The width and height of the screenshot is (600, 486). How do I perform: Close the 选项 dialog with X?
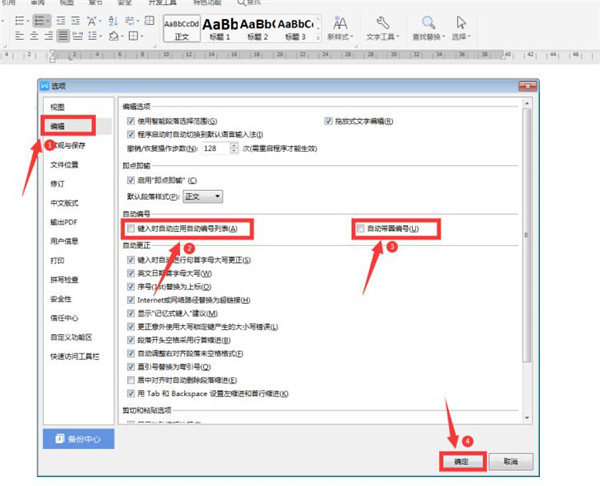pos(527,87)
